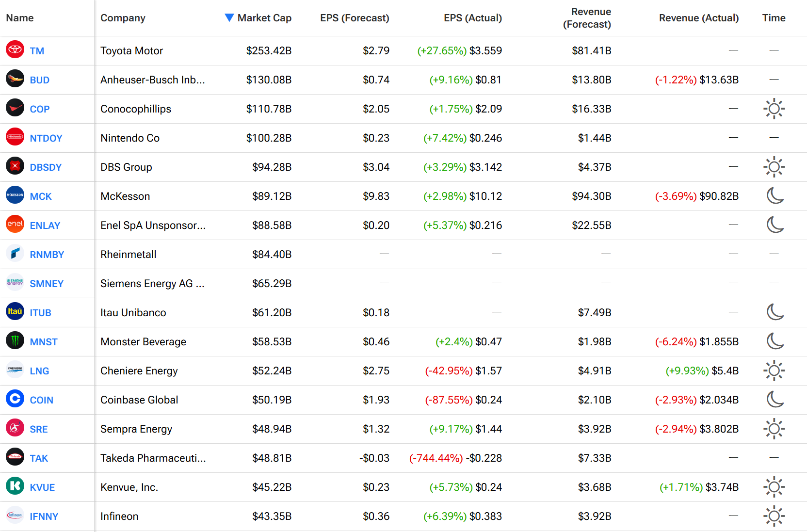Open the BUD ticker link

[x=40, y=80]
